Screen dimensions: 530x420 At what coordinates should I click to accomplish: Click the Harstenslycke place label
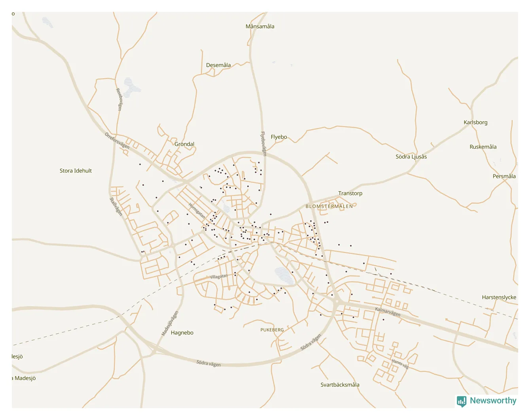click(499, 297)
